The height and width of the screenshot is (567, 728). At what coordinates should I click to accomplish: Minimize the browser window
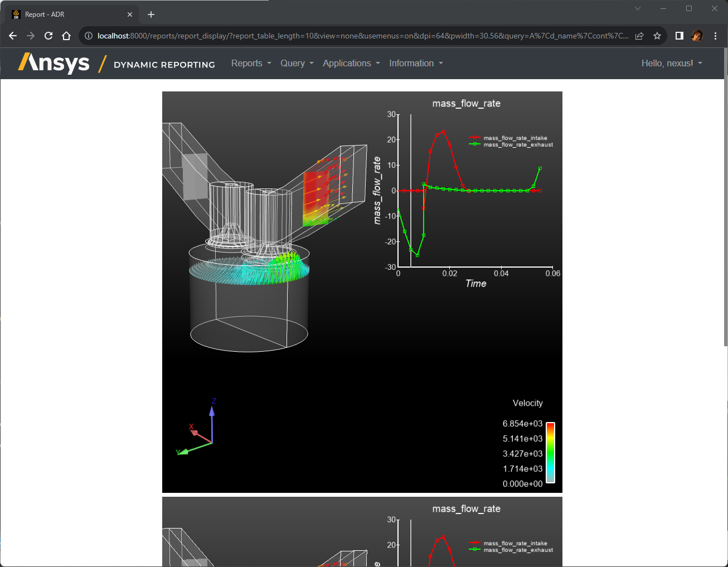[x=663, y=8]
